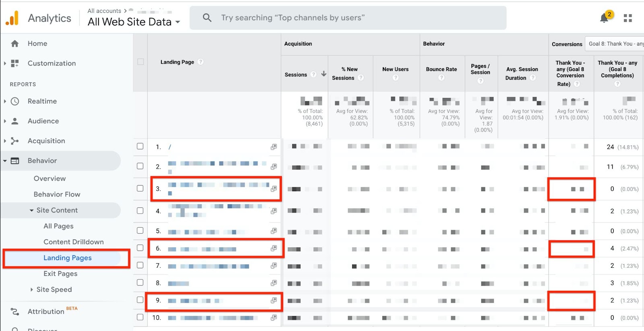Click in the Analytics search field
Image resolution: width=644 pixels, height=331 pixels.
(348, 18)
